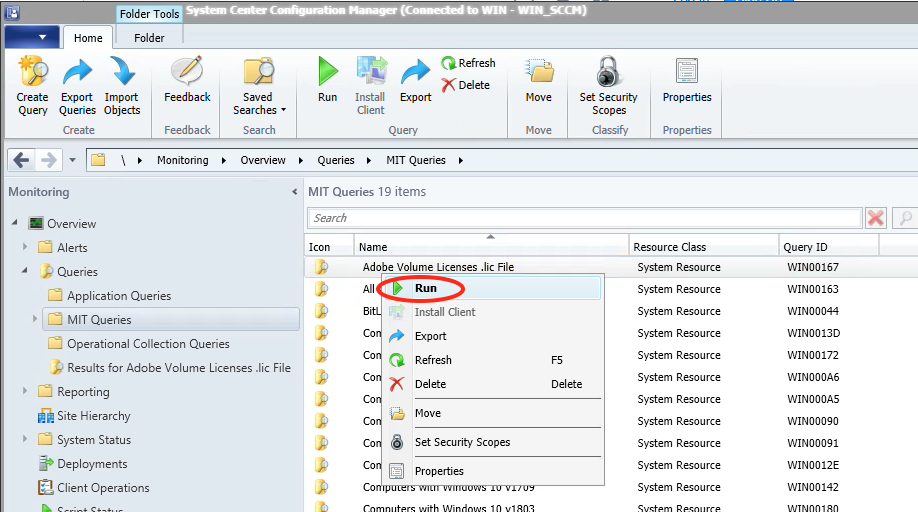Choose Properties in the context menu
The height and width of the screenshot is (512, 918).
[x=492, y=471]
